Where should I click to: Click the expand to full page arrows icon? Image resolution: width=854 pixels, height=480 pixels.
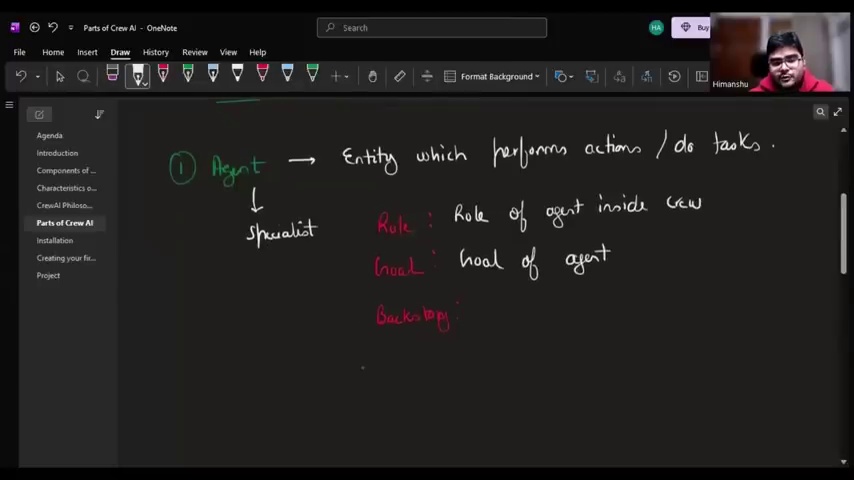pos(838,112)
